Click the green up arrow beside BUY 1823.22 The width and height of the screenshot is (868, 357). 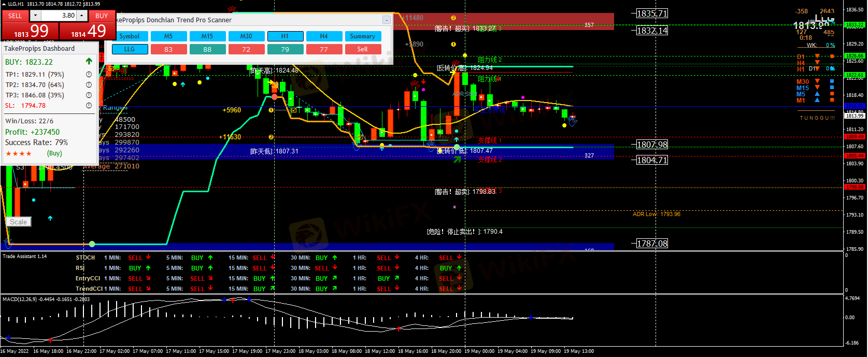[x=89, y=62]
